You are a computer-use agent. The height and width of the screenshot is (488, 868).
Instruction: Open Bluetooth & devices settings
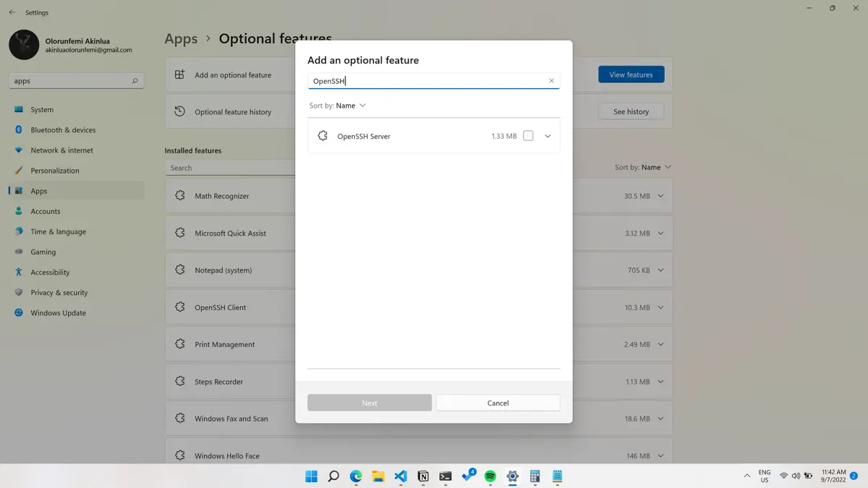coord(77,130)
